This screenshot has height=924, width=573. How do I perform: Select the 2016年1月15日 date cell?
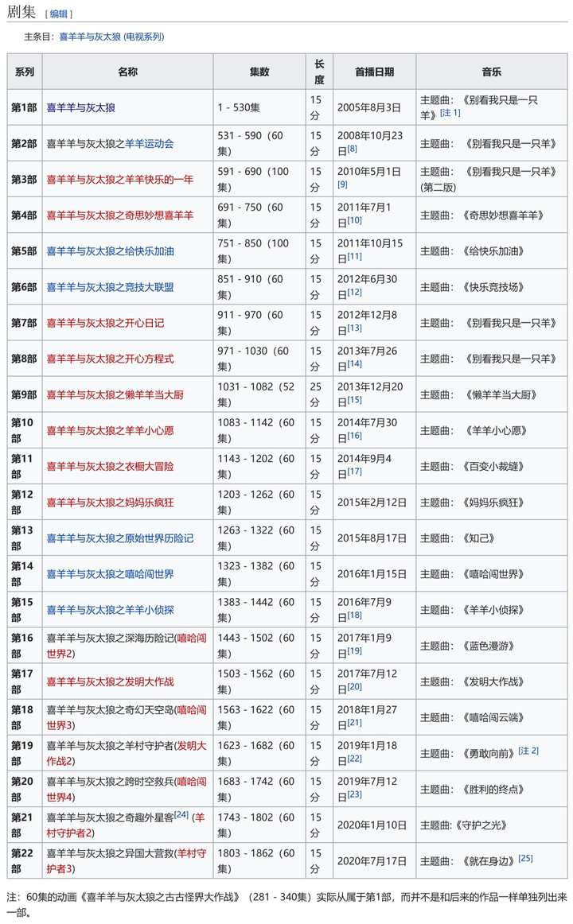tap(374, 574)
